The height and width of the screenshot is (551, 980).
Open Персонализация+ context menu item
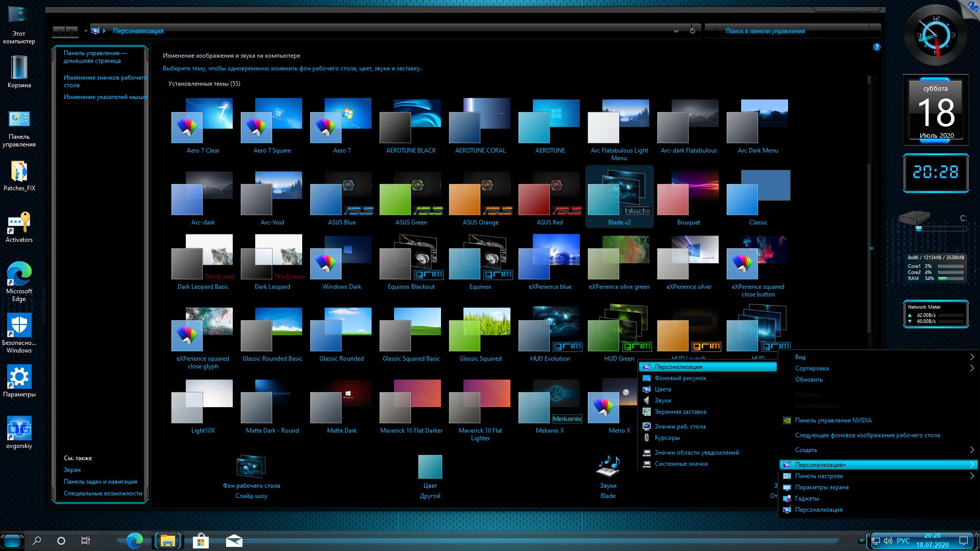(875, 464)
